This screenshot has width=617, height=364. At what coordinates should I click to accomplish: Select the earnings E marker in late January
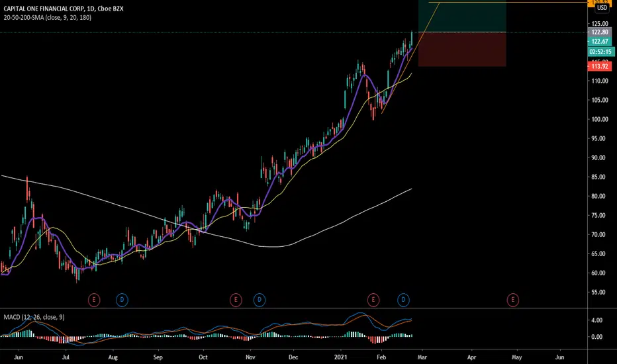[x=373, y=300]
